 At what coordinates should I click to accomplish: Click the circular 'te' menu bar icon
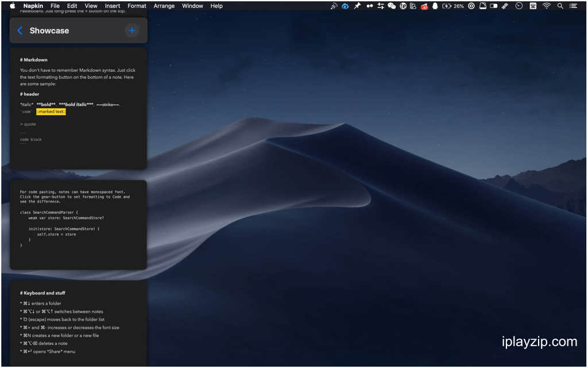(403, 6)
